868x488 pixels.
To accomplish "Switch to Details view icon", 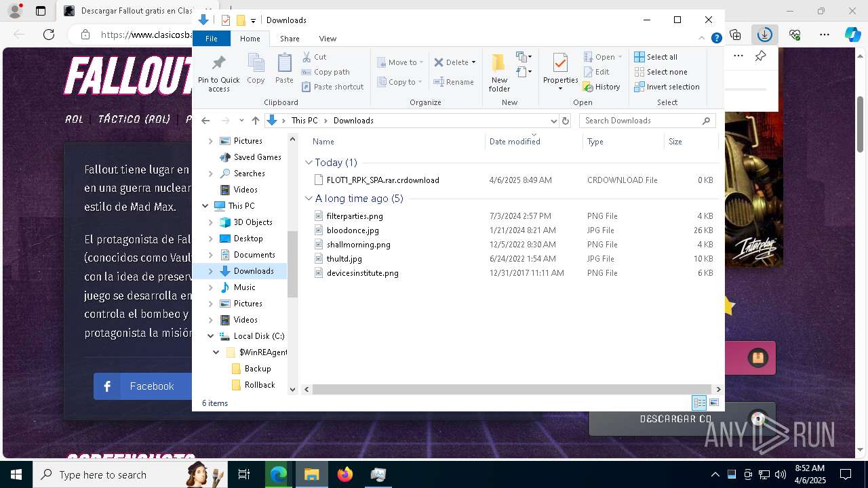I will pyautogui.click(x=699, y=403).
